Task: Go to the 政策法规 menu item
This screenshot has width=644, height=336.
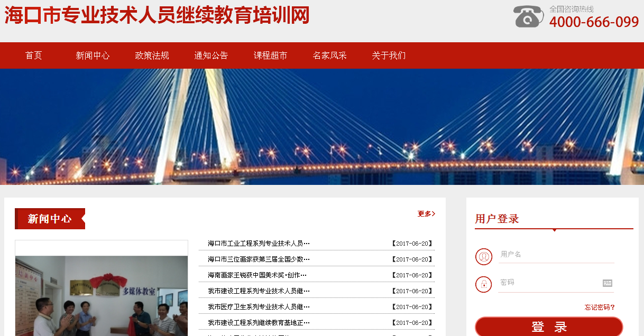Action: tap(152, 55)
